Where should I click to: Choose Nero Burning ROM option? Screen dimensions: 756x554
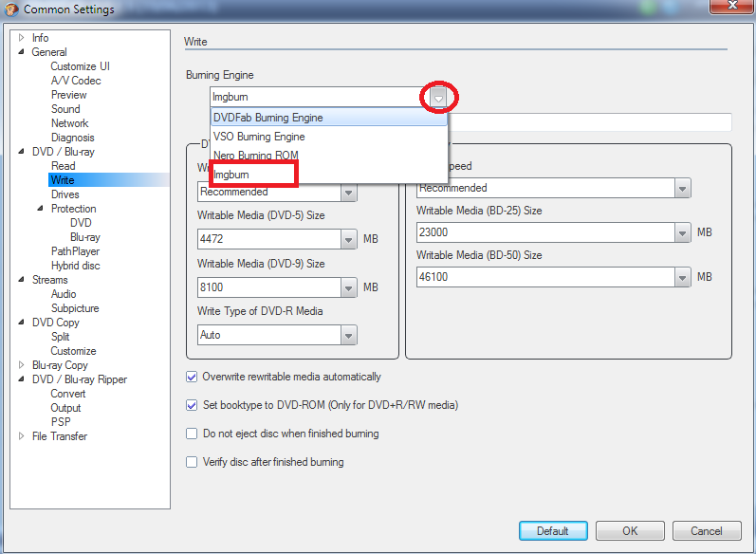(x=329, y=156)
